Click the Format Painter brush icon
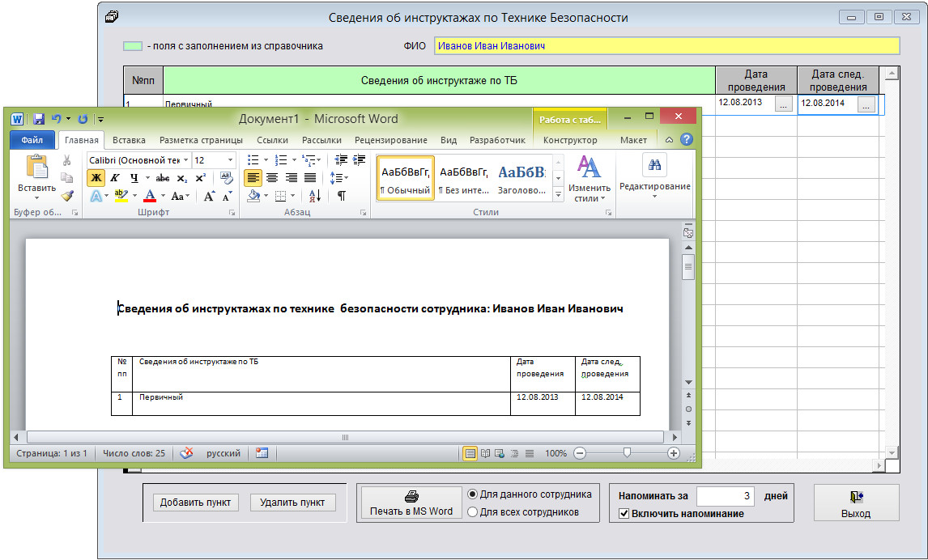Viewport: 928px width, 560px height. coord(67,195)
